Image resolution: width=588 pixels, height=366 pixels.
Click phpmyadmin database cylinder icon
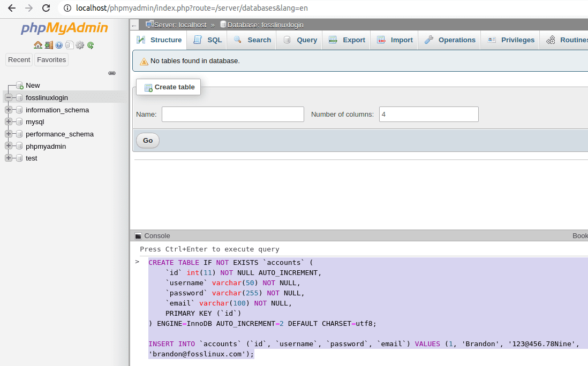pyautogui.click(x=19, y=146)
